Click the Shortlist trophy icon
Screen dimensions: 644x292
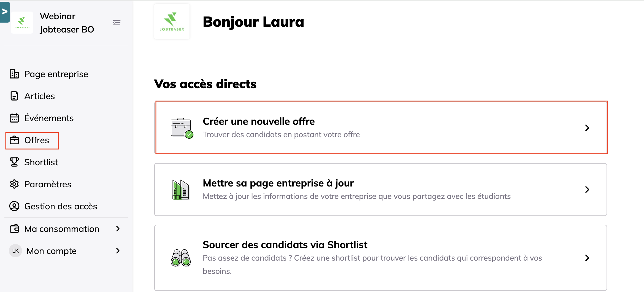point(14,162)
